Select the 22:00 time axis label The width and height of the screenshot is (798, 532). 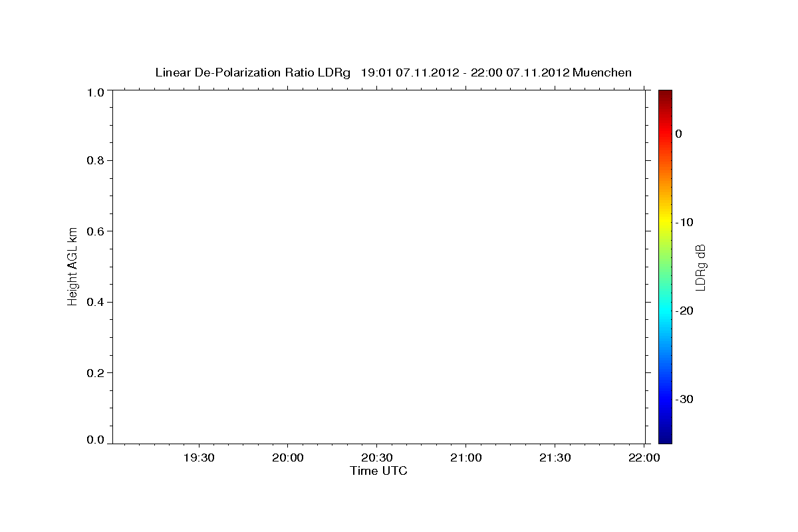pyautogui.click(x=644, y=458)
